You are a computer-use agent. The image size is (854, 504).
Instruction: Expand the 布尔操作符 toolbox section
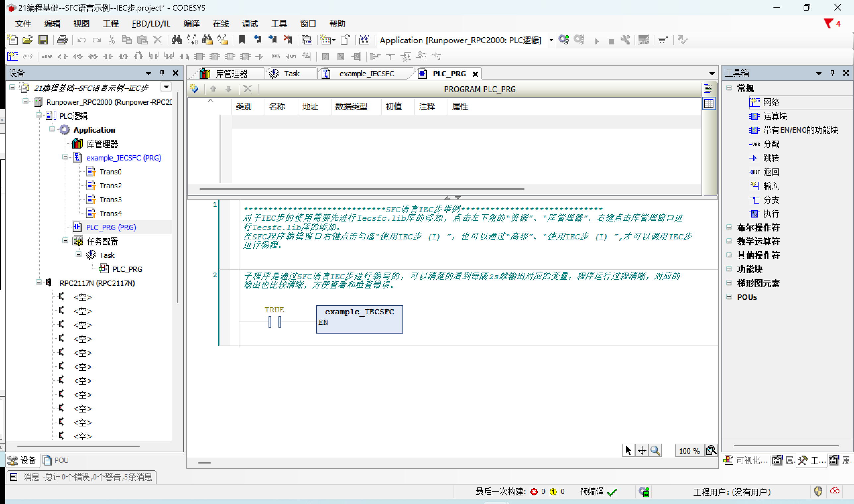click(729, 227)
